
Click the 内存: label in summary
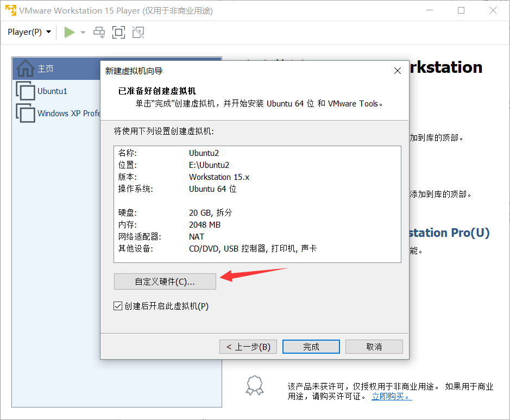tap(127, 225)
